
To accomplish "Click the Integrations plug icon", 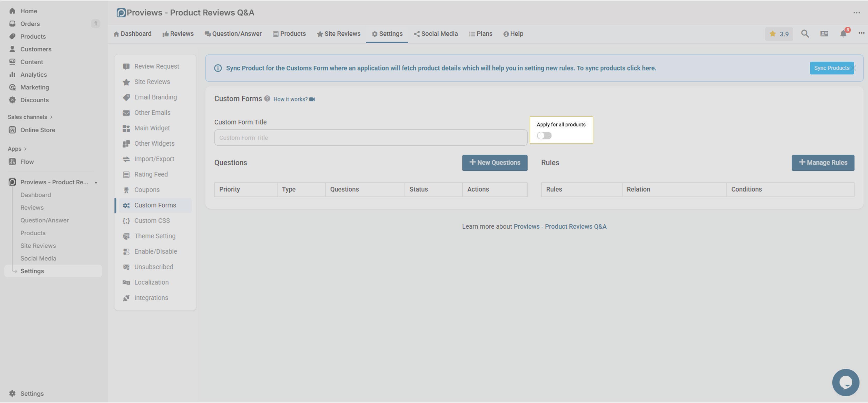I will tap(126, 298).
